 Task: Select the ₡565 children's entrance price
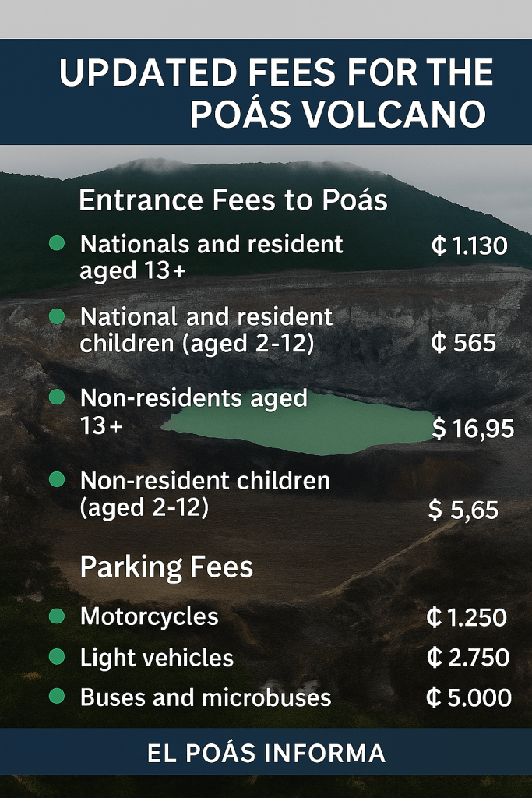[x=463, y=343]
